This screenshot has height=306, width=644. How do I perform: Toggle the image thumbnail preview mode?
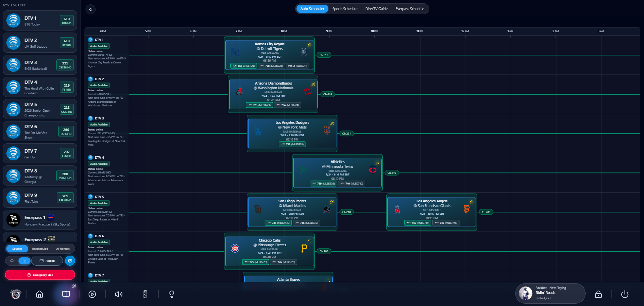coord(24,261)
